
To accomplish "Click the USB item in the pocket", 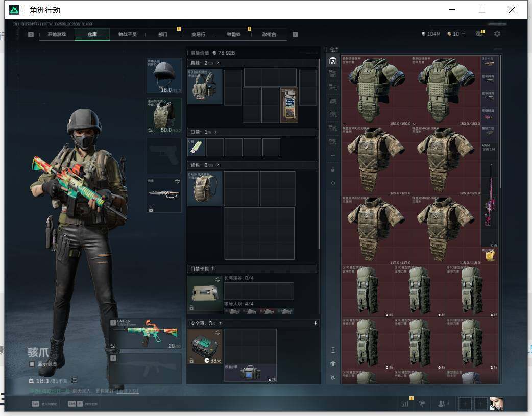I will (196, 147).
